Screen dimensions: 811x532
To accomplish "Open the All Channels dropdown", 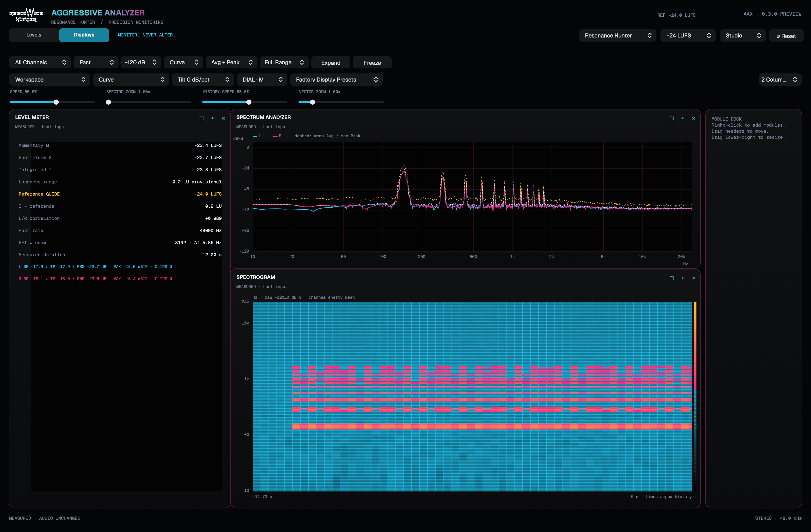I will 40,62.
